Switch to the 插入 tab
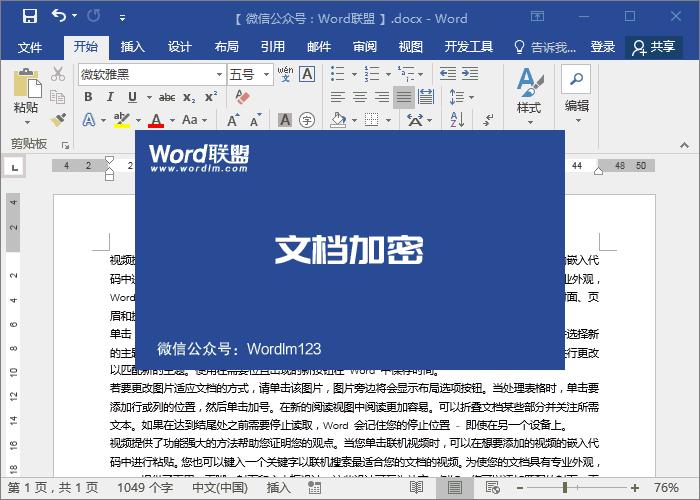This screenshot has width=700, height=500. (x=133, y=46)
